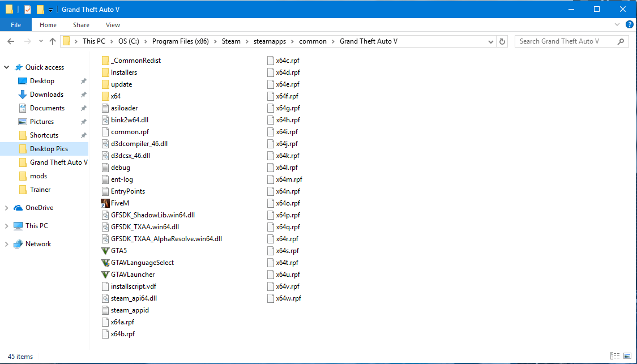Click Properties icon in quick access toolbar
637x364 pixels.
(x=28, y=9)
